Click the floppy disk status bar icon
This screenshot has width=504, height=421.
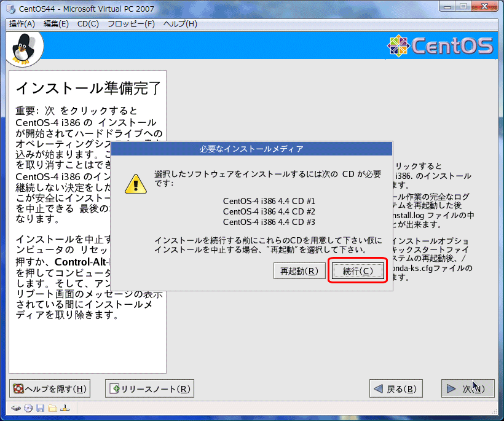(x=40, y=408)
